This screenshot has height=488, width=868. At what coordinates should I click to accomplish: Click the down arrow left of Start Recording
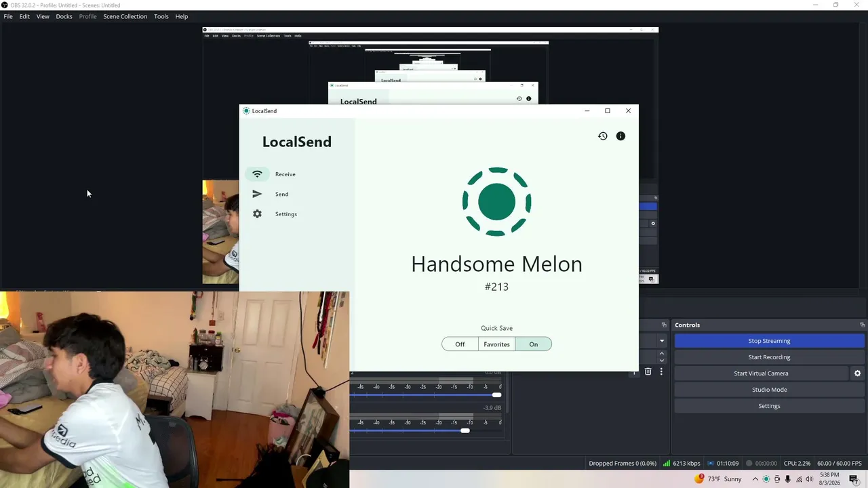[x=662, y=361]
